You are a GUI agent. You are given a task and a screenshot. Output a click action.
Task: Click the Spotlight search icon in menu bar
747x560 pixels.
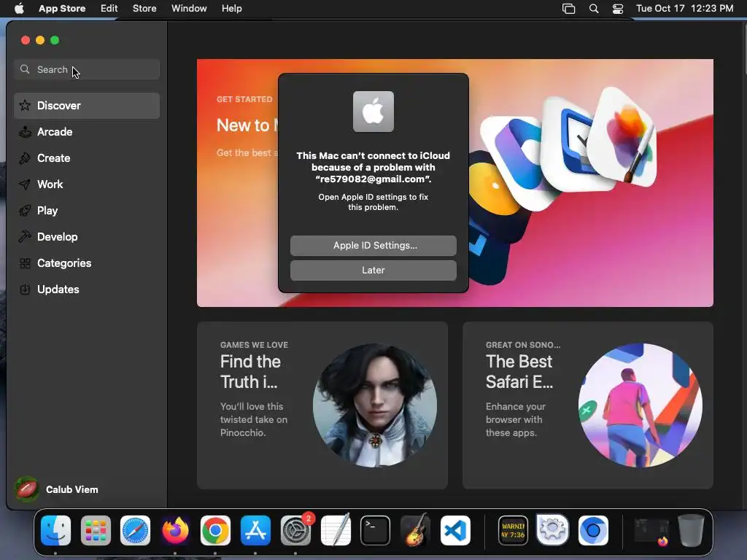(x=594, y=9)
